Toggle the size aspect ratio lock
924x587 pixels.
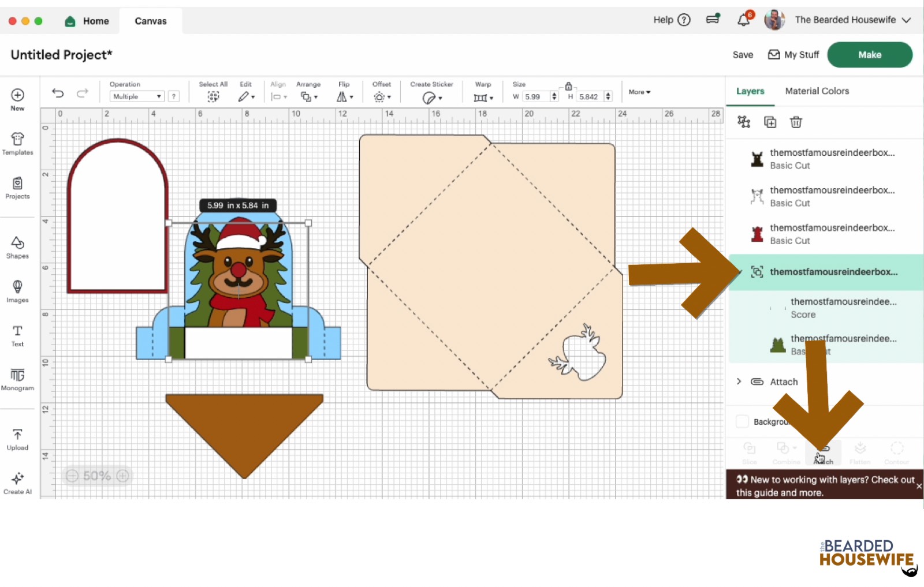point(568,86)
